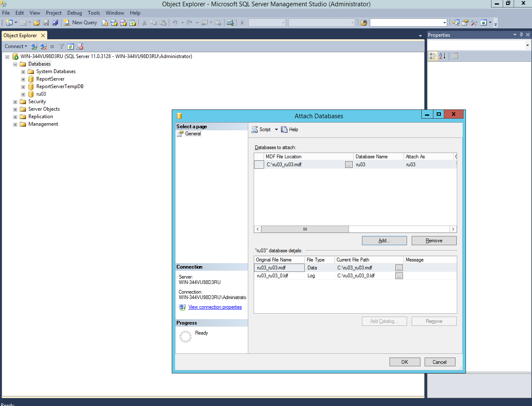Screen dimensions: 532x406
Task: Click the Analysis Services XMLA Query icon
Action: (132, 23)
